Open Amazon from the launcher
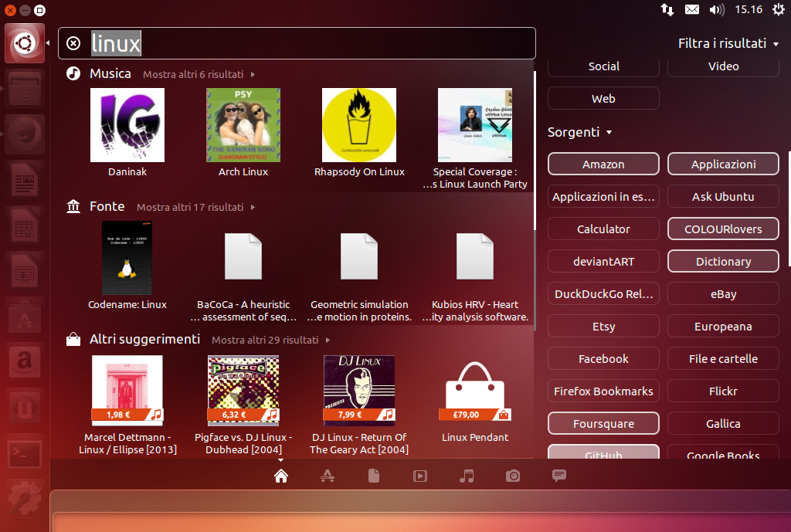This screenshot has height=532, width=791. tap(25, 361)
